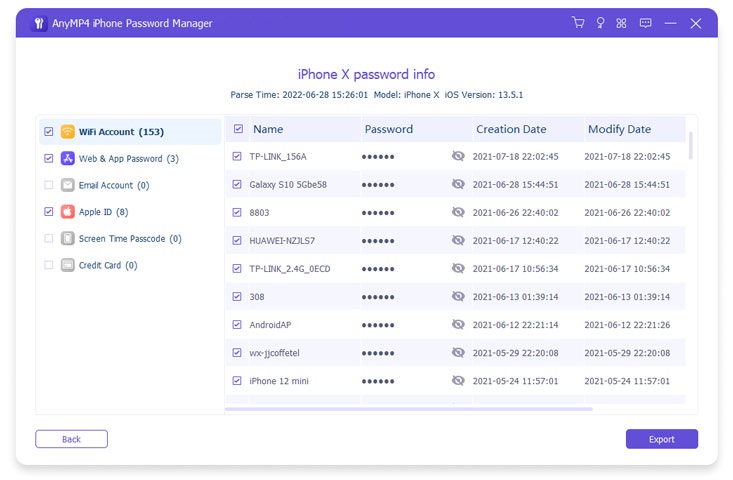The width and height of the screenshot is (733, 480).
Task: Show hidden password for Galaxy S10 5Gbe58
Action: (458, 185)
